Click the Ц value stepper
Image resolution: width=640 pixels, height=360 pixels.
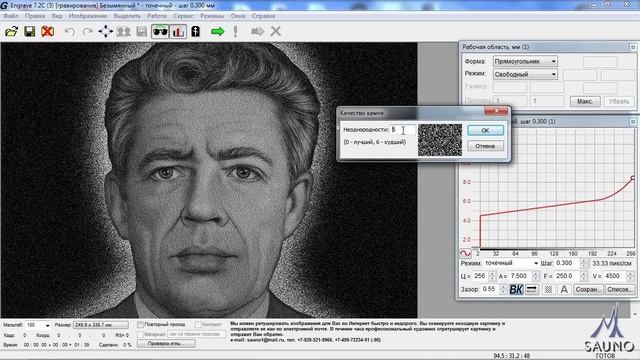(x=492, y=276)
